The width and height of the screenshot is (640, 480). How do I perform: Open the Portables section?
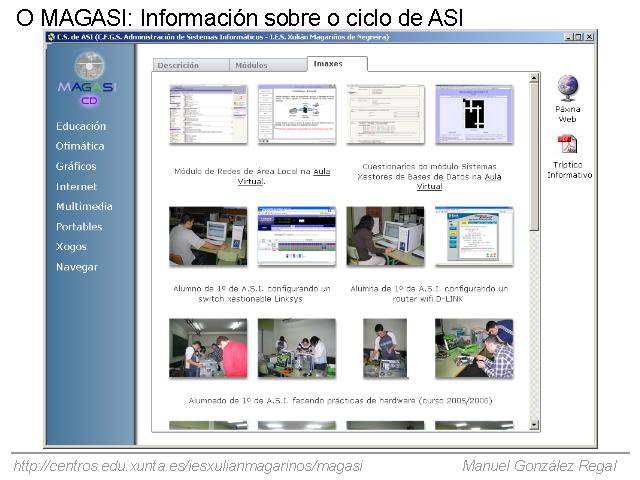(x=79, y=227)
